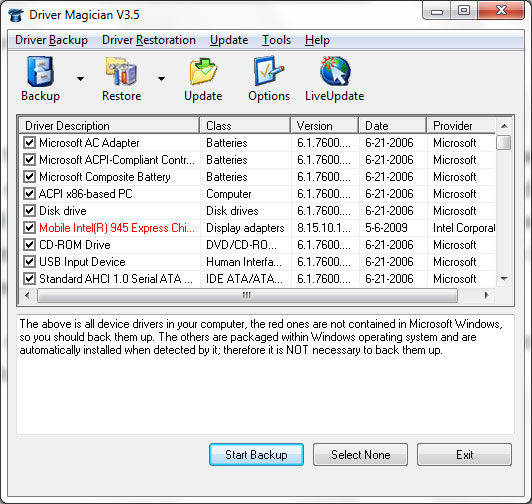Uncheck Mobile Intel(R) 945 Express driver
The image size is (532, 504).
pyautogui.click(x=30, y=227)
